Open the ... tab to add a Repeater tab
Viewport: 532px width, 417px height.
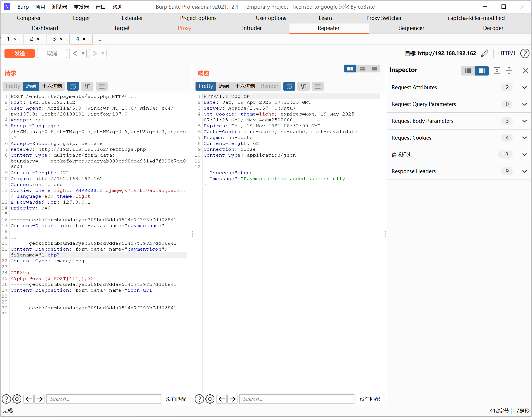pos(101,39)
